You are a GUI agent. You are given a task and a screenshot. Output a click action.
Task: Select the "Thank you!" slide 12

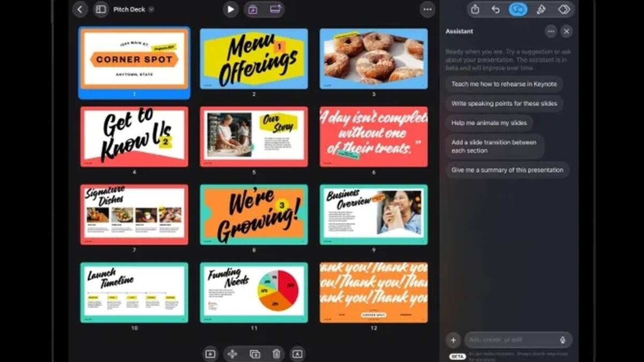374,292
